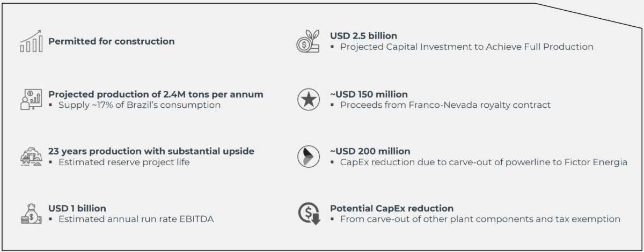Select 'Permitted for construction' heading
Image resolution: width=644 pixels, height=252 pixels.
[111, 41]
